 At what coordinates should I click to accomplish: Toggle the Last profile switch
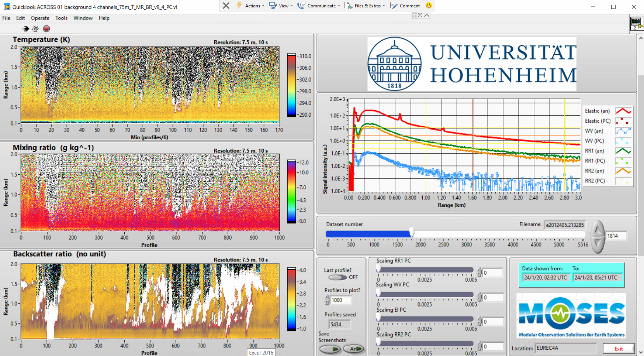(x=337, y=277)
